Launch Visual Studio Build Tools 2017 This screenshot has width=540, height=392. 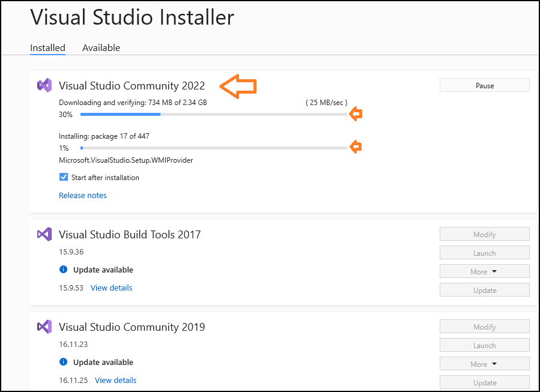pyautogui.click(x=485, y=253)
